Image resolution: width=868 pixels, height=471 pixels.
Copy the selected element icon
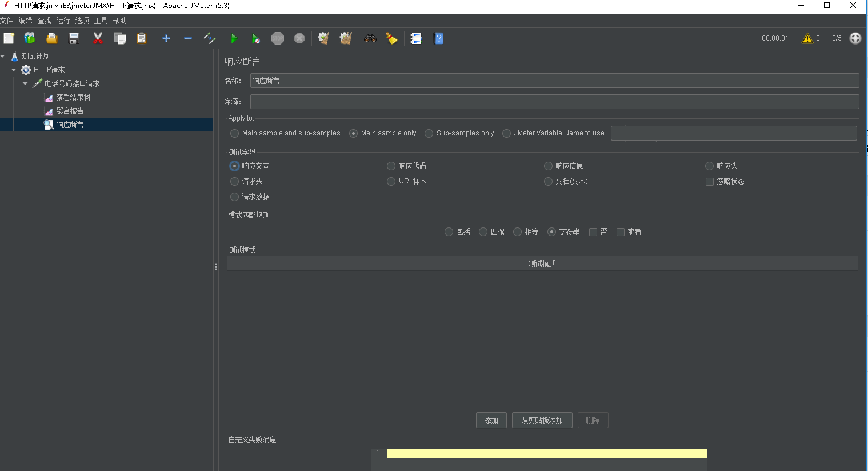120,38
